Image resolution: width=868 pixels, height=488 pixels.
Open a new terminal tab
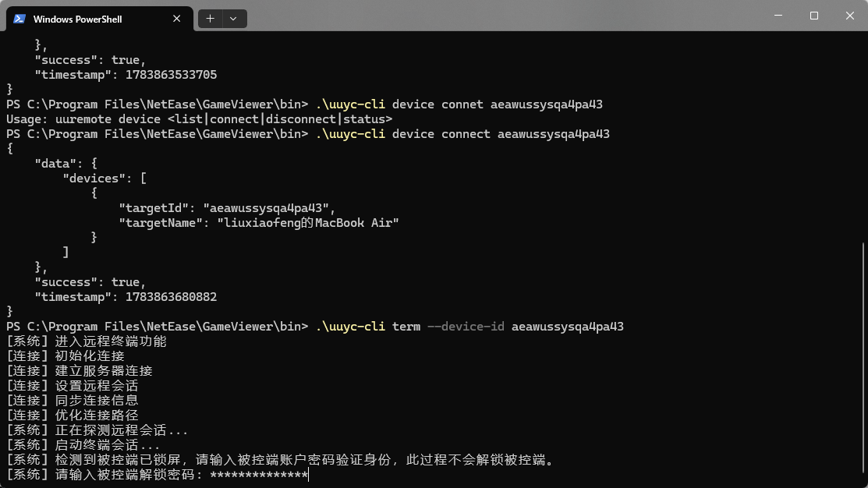pyautogui.click(x=211, y=19)
